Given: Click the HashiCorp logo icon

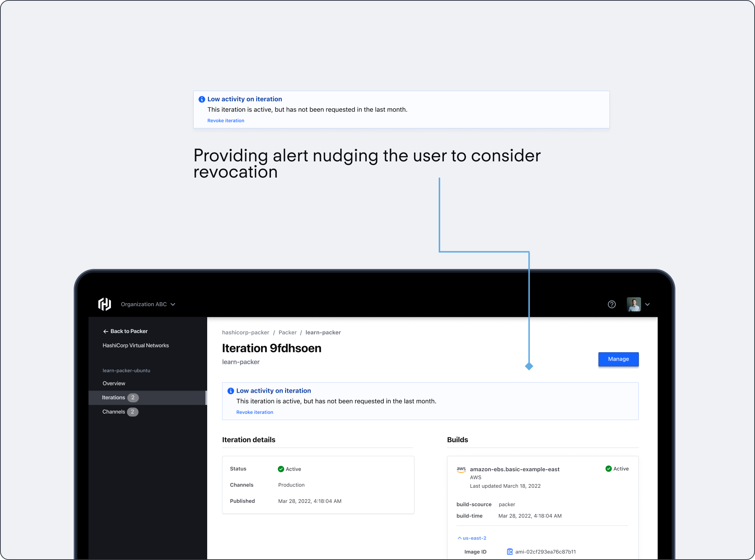Looking at the screenshot, I should click(x=105, y=304).
